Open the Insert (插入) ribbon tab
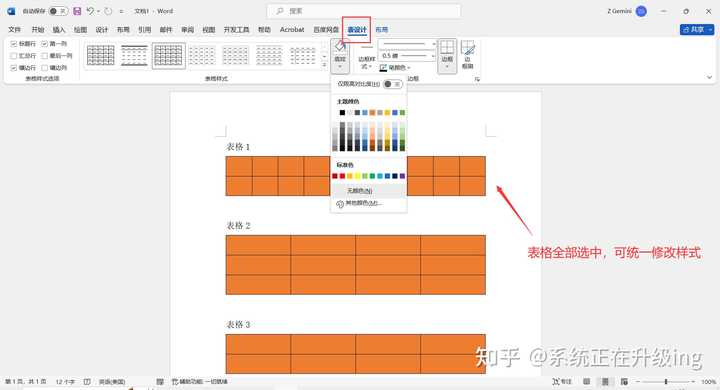The height and width of the screenshot is (390, 720). [59, 29]
